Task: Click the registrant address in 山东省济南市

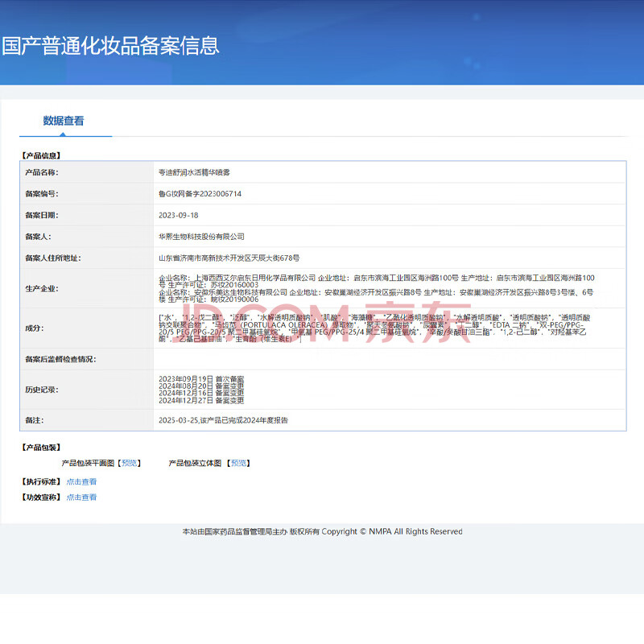Action: (229, 258)
